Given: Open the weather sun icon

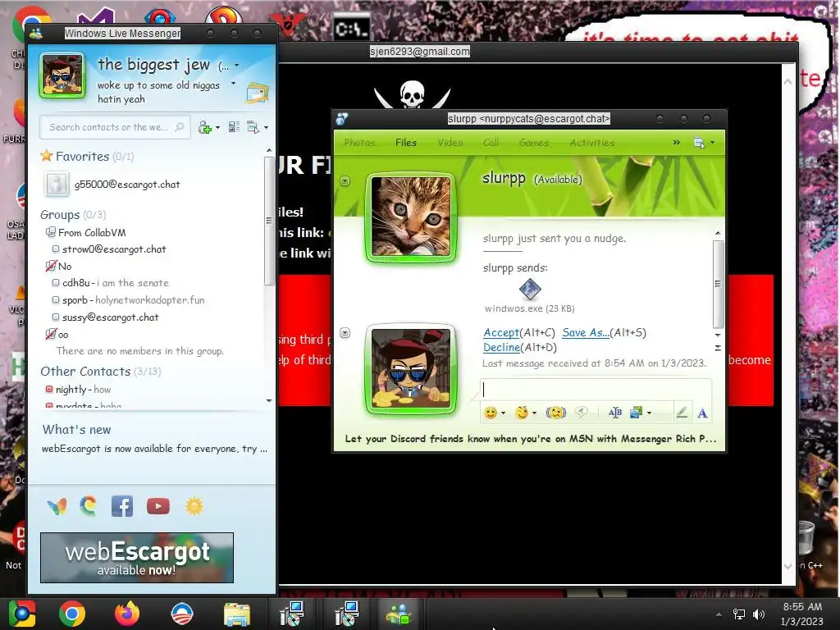Looking at the screenshot, I should [194, 506].
